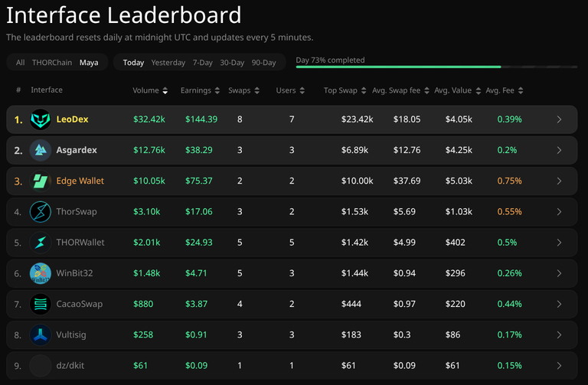Open the CacaoSwap interface name link
This screenshot has width=588, height=385.
[x=79, y=304]
